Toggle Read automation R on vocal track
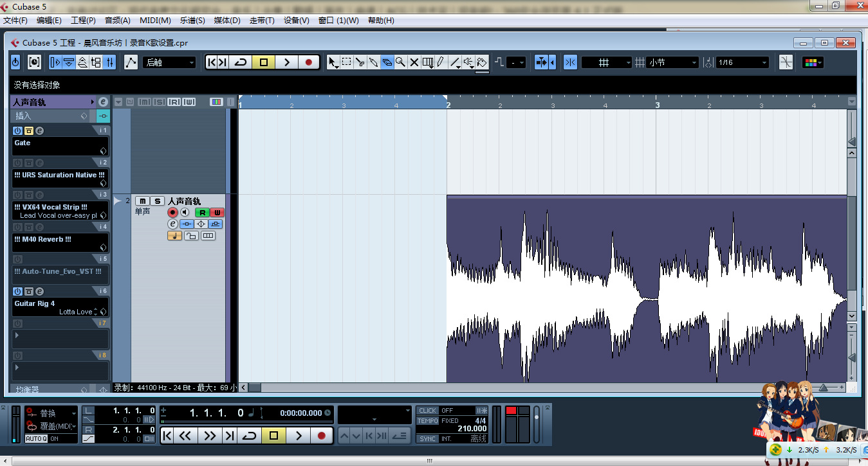 tap(202, 212)
